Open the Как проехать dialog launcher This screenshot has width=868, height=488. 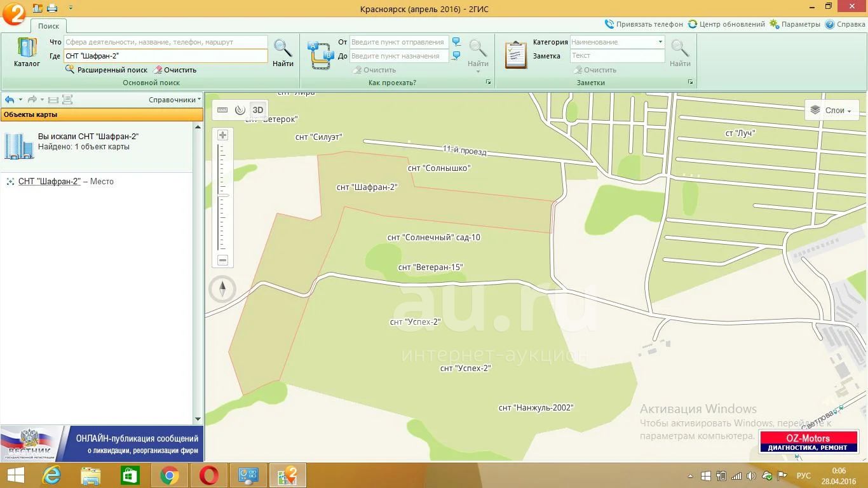489,83
